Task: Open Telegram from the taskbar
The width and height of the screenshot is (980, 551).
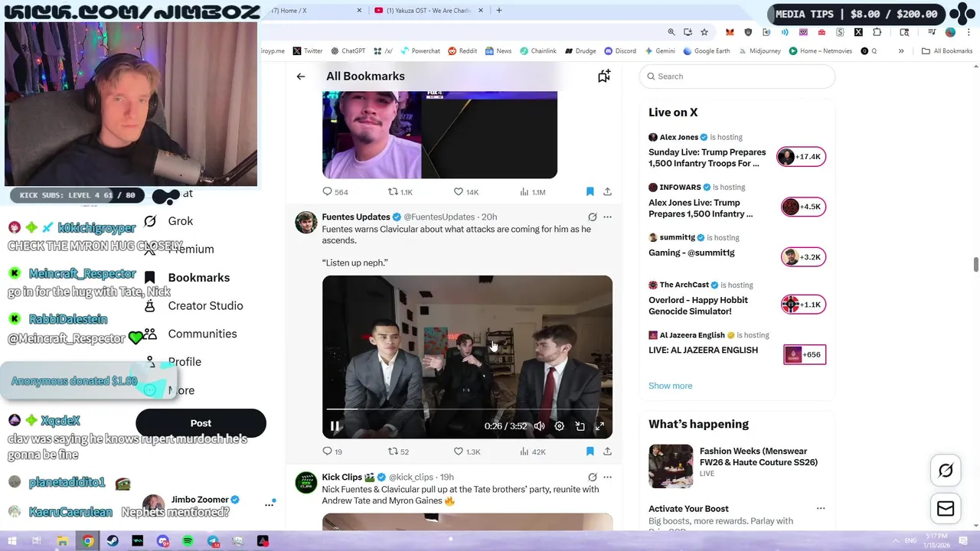Action: click(x=213, y=541)
